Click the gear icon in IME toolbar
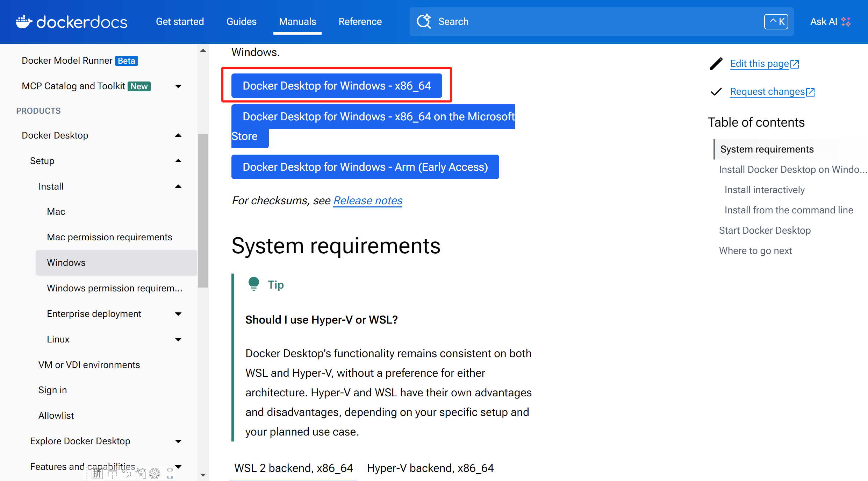Image resolution: width=868 pixels, height=481 pixels. 155,473
